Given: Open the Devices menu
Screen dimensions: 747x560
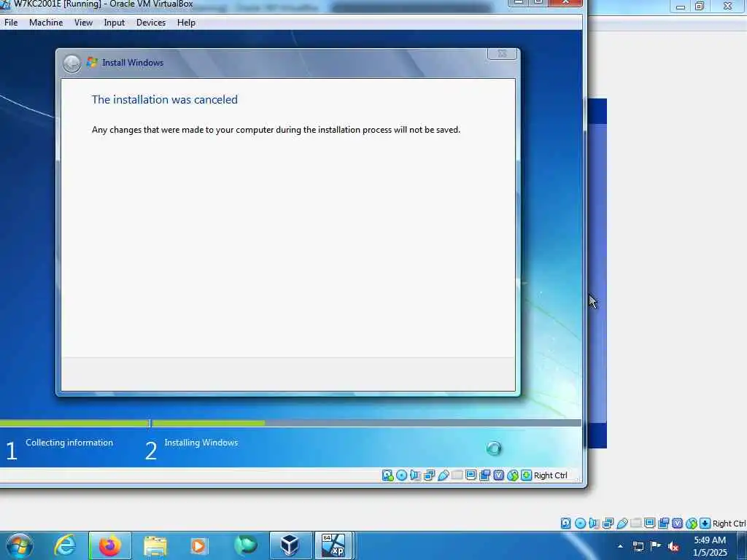Looking at the screenshot, I should 151,23.
